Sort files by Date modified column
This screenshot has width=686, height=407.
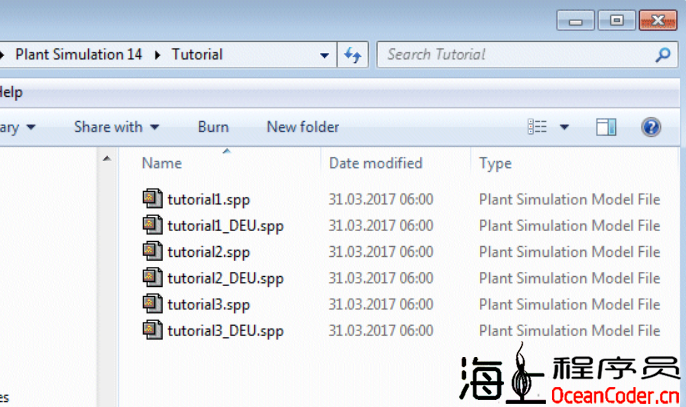pos(375,163)
